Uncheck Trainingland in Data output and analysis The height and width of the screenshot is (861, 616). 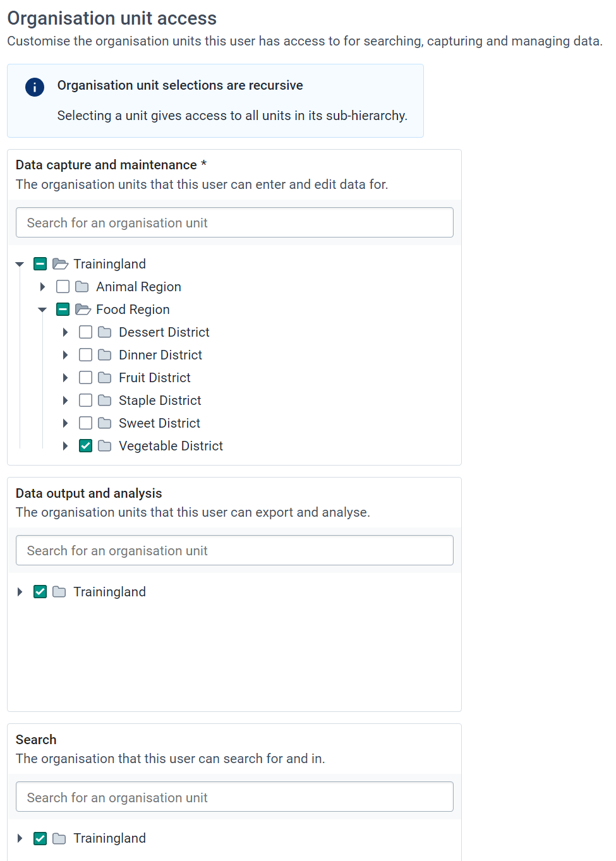[x=40, y=592]
